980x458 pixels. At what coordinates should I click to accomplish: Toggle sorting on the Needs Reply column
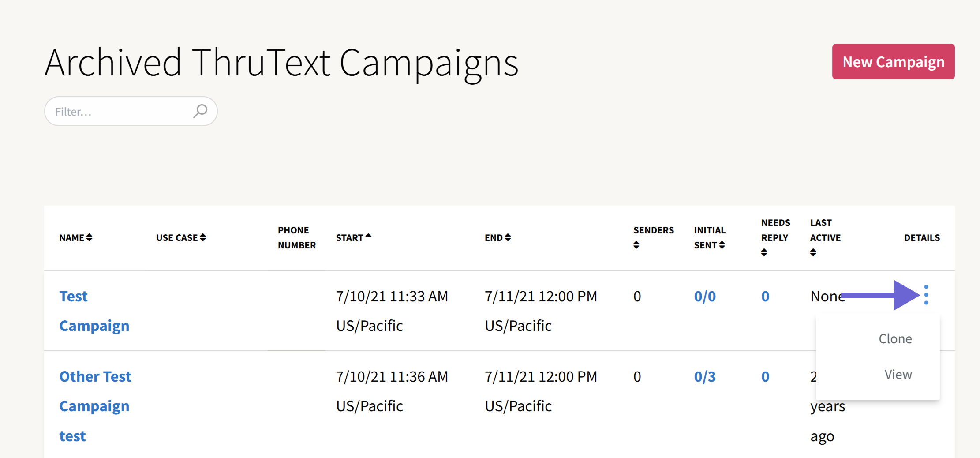pyautogui.click(x=764, y=252)
